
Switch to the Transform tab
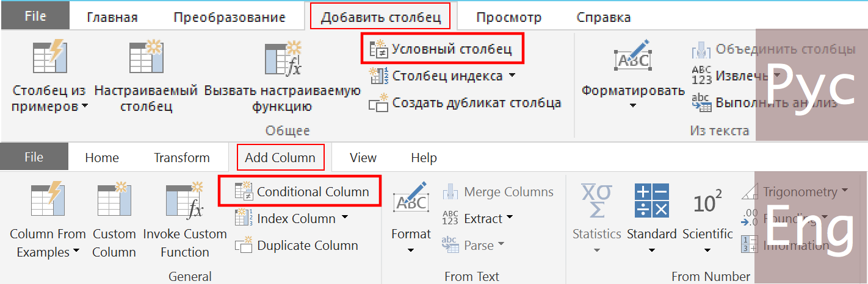click(182, 158)
